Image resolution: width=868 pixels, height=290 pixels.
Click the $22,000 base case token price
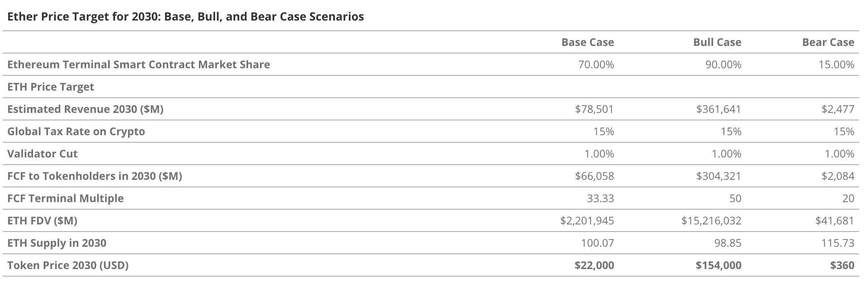point(594,265)
